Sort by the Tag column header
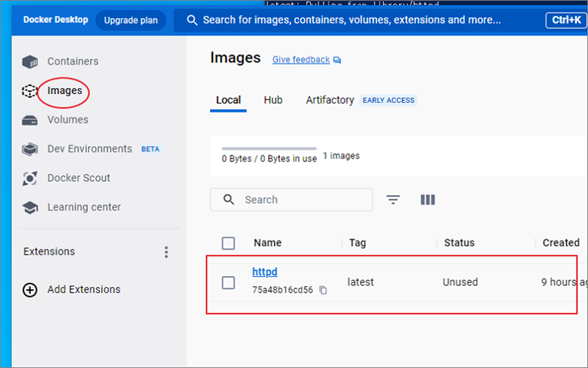Screen dimensions: 588x368 pos(357,243)
